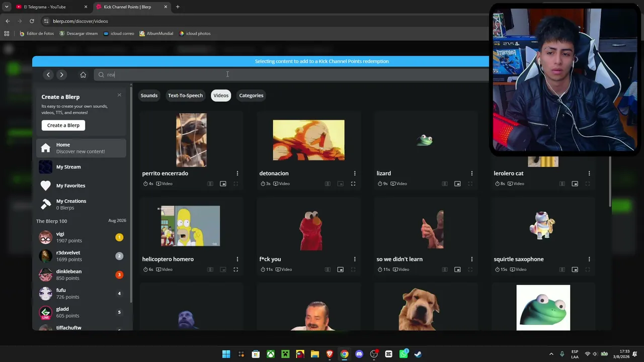Screen dimensions: 644x362
Task: Open a new browser tab
Action: (178, 7)
